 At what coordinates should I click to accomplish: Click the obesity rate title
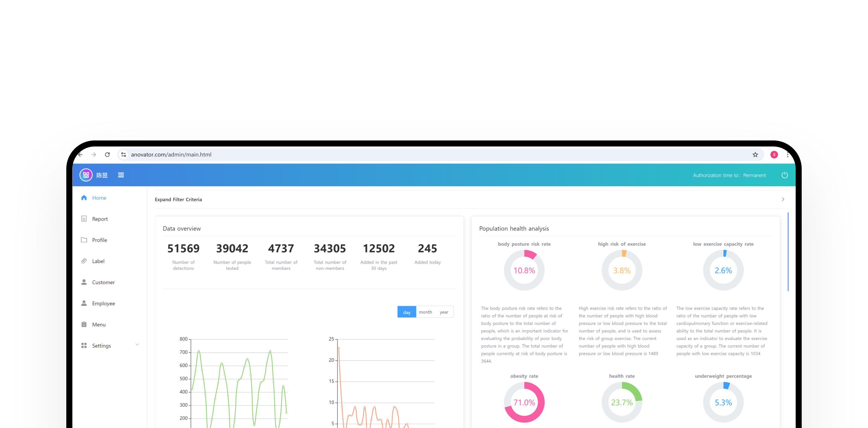pos(524,376)
